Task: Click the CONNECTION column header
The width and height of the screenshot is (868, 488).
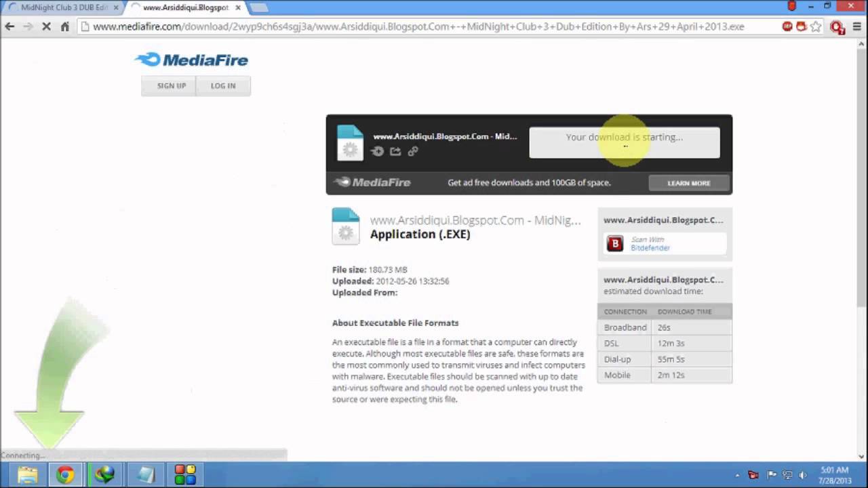Action: tap(625, 312)
